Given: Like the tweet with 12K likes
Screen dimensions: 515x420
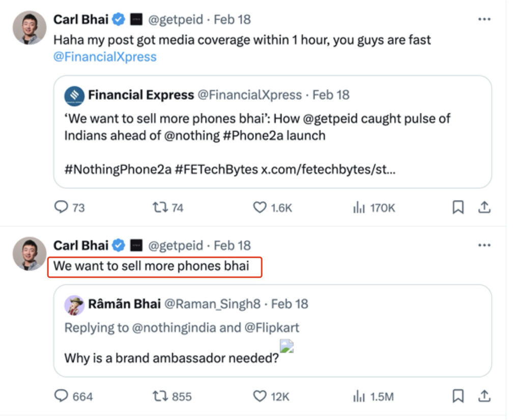Looking at the screenshot, I should pos(260,396).
